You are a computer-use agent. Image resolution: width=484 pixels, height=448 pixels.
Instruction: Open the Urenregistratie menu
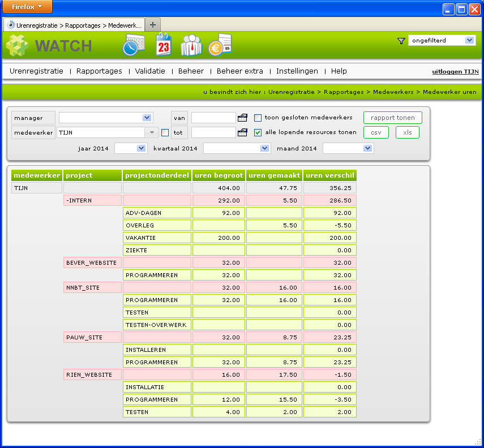coord(36,71)
